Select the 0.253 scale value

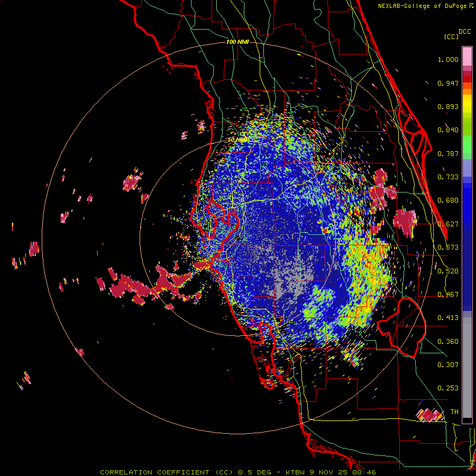(x=448, y=388)
